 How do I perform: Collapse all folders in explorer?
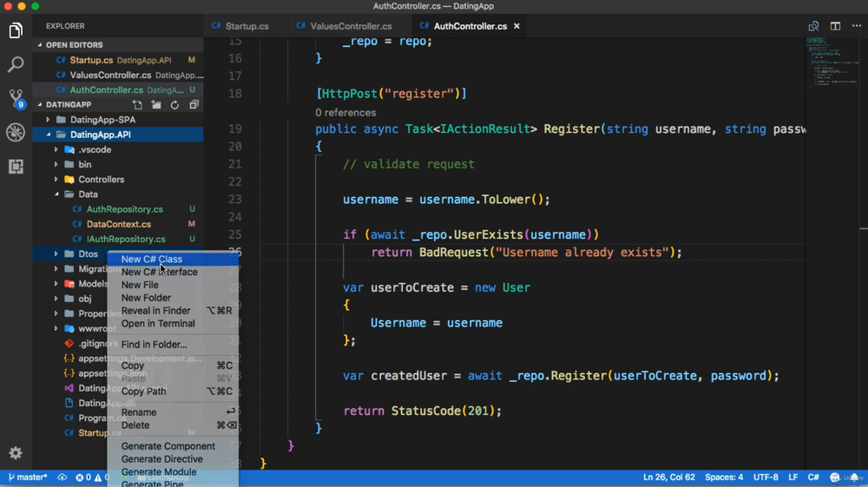(194, 104)
